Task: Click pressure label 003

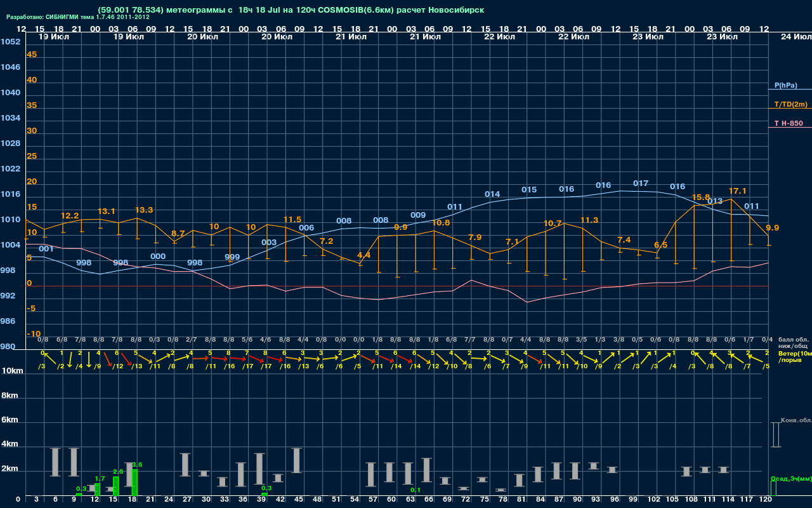Action: (x=269, y=243)
